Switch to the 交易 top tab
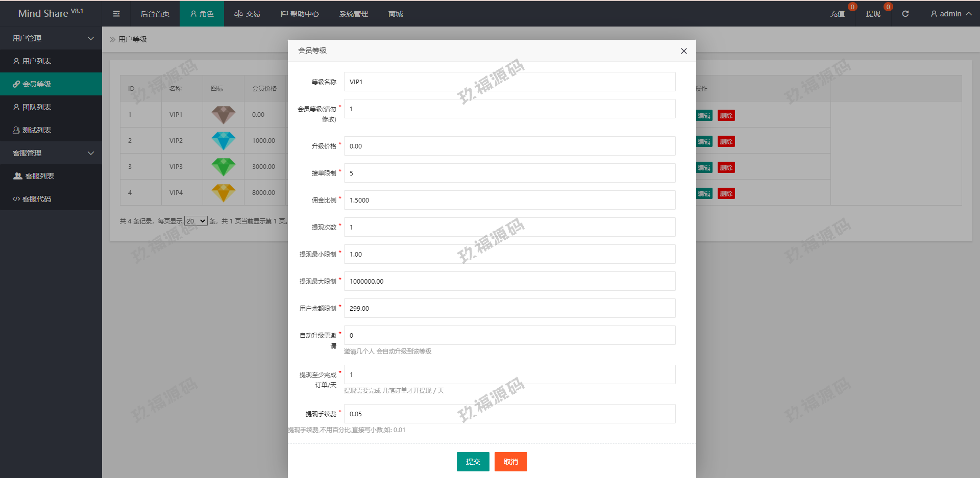Image resolution: width=980 pixels, height=478 pixels. 248,14
